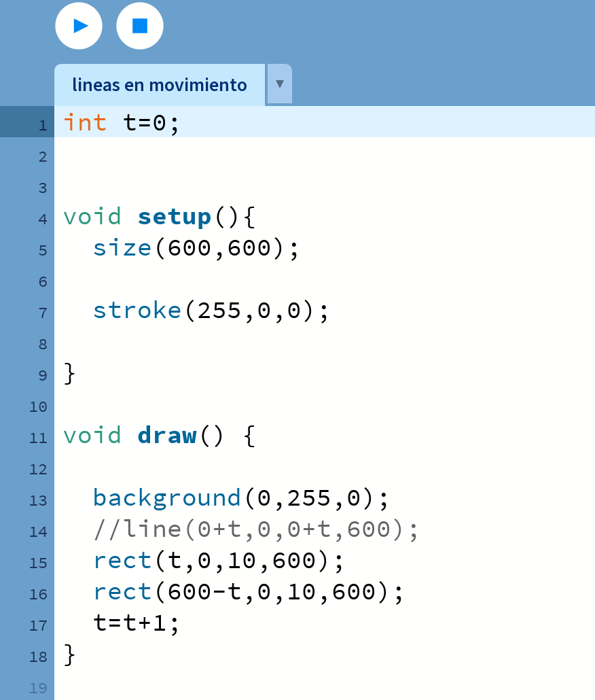595x700 pixels.
Task: Click closing brace on line 9
Action: 69,374
